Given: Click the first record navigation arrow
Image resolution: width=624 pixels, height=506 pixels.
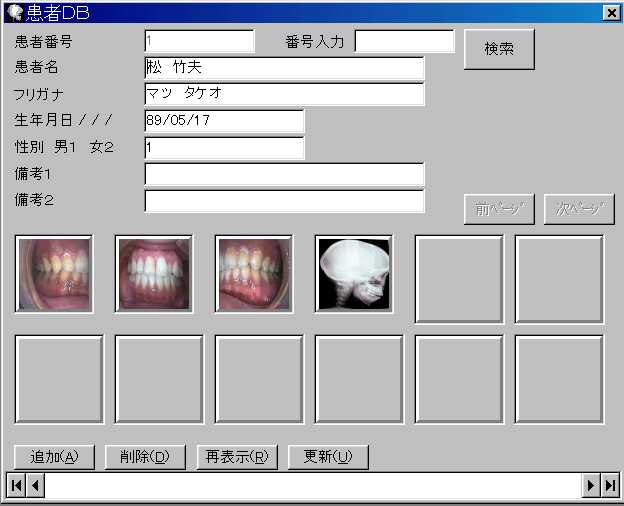Looking at the screenshot, I should coord(16,485).
